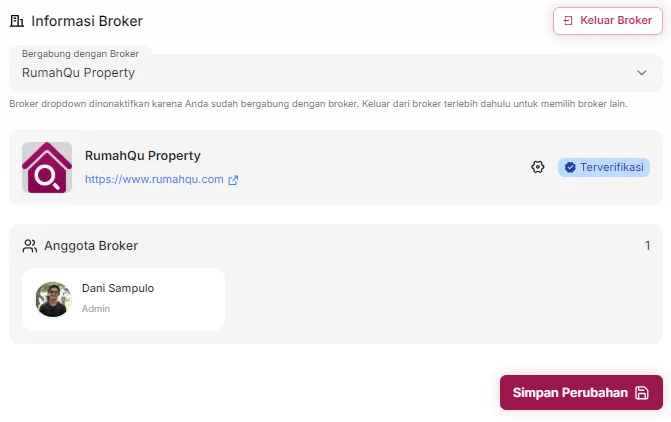Click the member count number 1
The width and height of the screenshot is (671, 422).
click(x=647, y=245)
